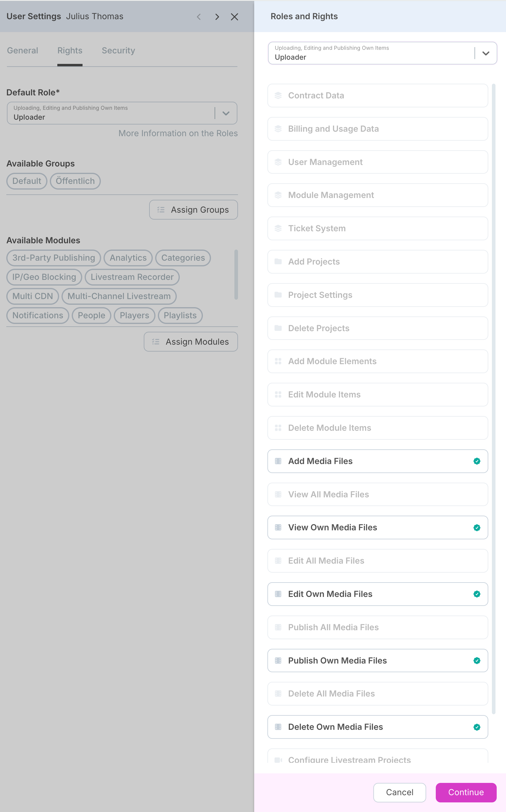Click the list icon on Assign Modules
The height and width of the screenshot is (812, 506).
click(156, 341)
